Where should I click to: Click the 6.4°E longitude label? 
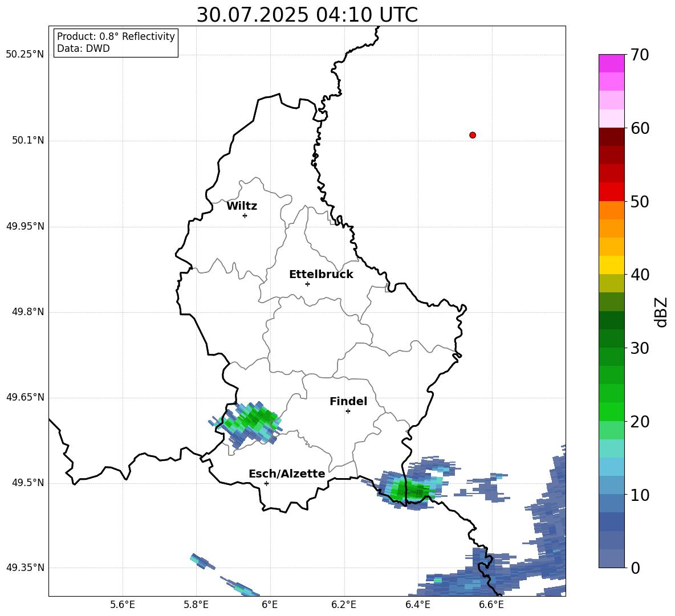[x=417, y=605]
